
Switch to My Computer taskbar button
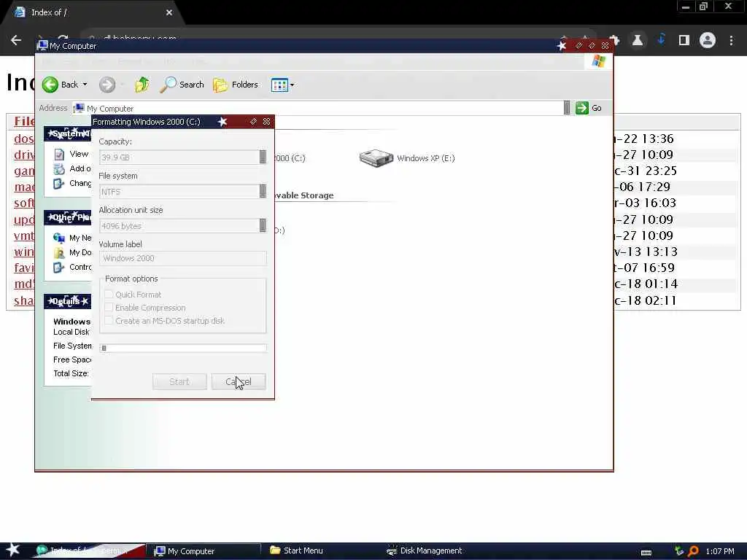204,551
